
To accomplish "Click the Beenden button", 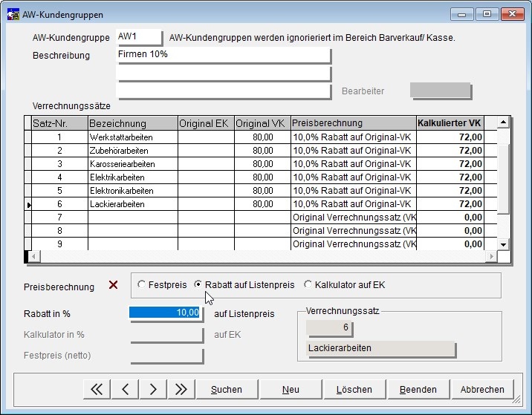I will [418, 389].
